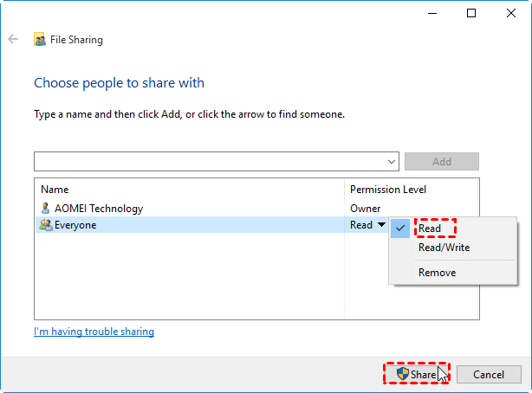This screenshot has width=532, height=393.
Task: Click the Name column header
Action: (55, 190)
